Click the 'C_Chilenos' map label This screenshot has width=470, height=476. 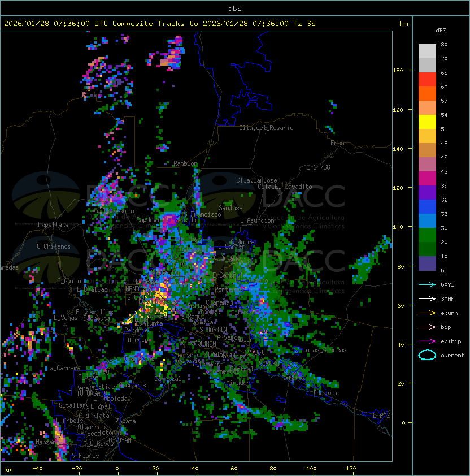(54, 246)
